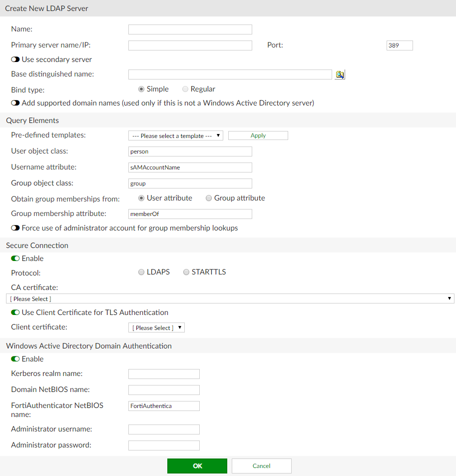Screen dimensions: 456x476
Task: Choose LDAPS as the secure protocol
Action: pos(140,271)
